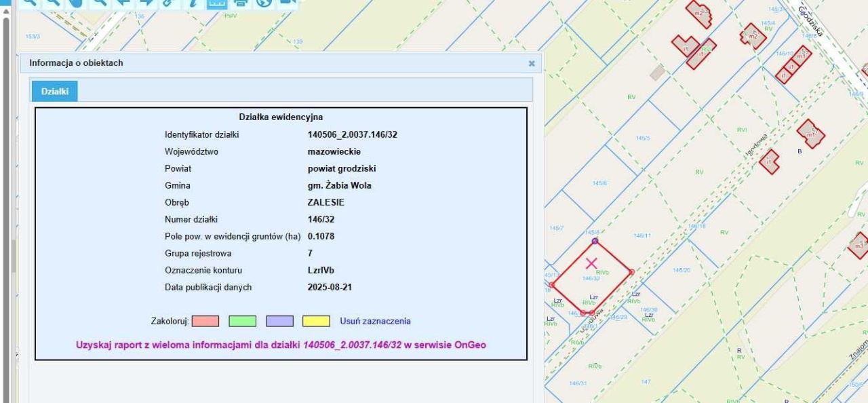The width and height of the screenshot is (868, 403).
Task: Click the Grupa rejestrowa label
Action: [x=198, y=253]
